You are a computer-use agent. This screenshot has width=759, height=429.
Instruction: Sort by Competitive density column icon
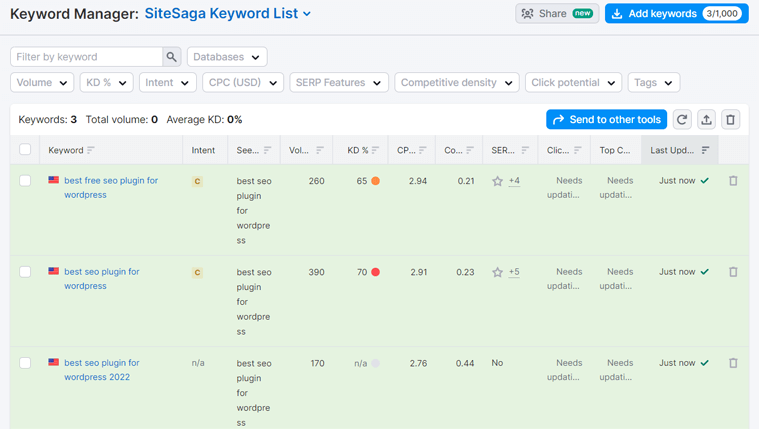pyautogui.click(x=470, y=150)
